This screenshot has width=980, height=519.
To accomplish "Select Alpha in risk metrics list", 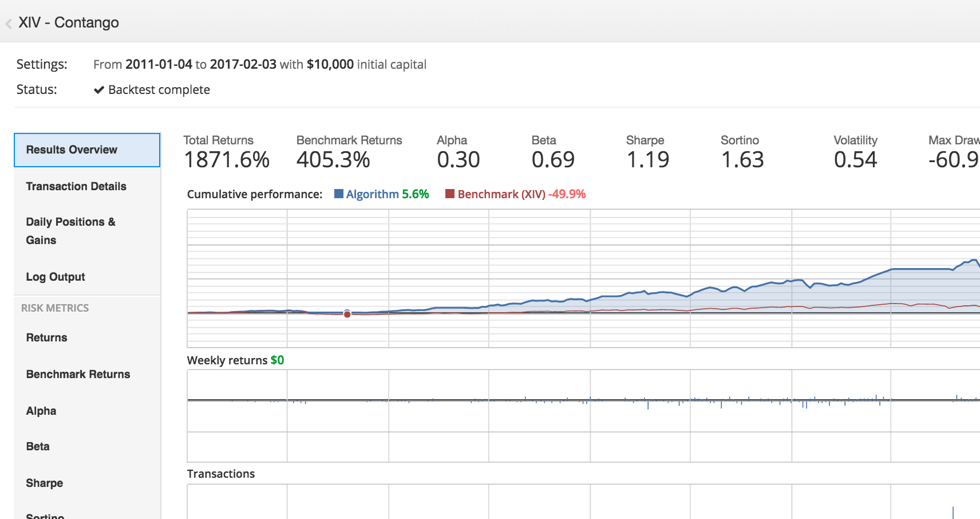I will (x=41, y=411).
